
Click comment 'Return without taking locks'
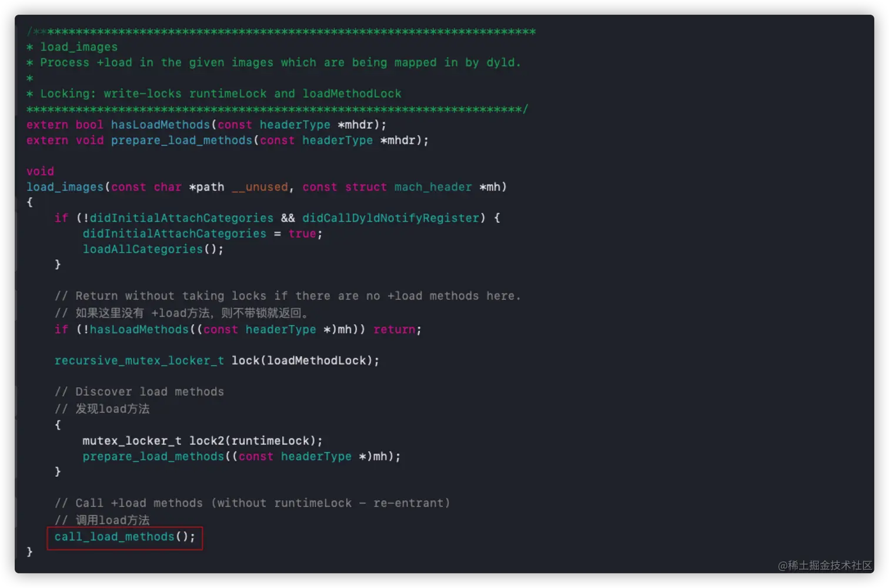(171, 296)
